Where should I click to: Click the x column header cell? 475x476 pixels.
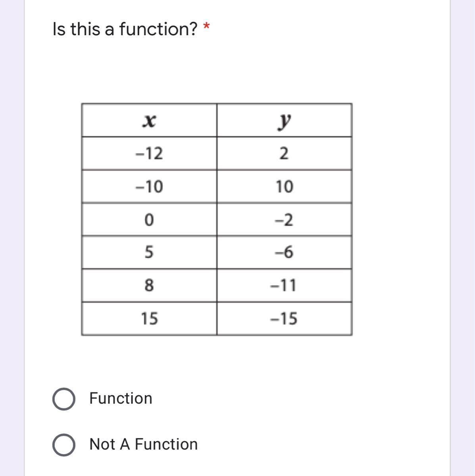coord(149,121)
